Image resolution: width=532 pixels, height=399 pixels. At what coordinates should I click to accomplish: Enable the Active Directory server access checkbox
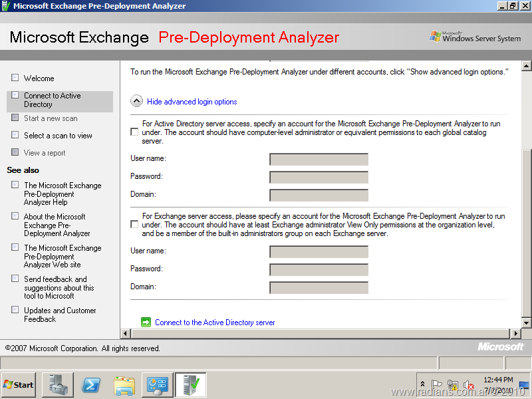pos(134,132)
